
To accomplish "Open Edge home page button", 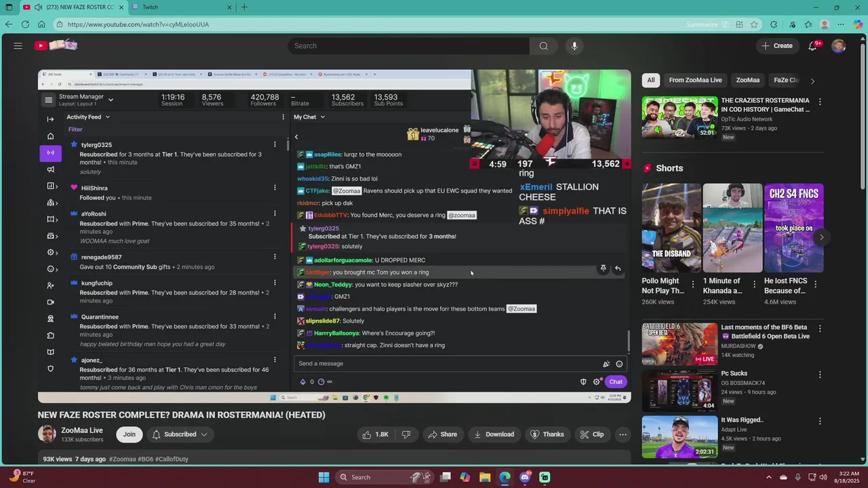I will tap(41, 24).
